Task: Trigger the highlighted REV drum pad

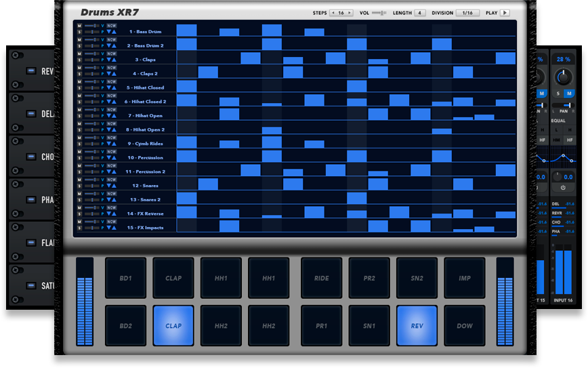Action: 417,326
